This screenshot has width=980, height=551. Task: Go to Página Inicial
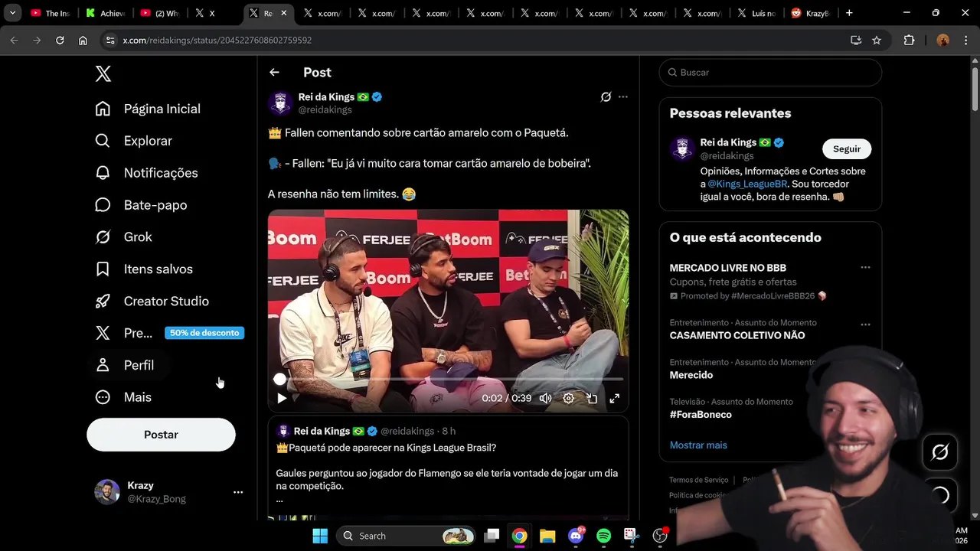click(148, 109)
